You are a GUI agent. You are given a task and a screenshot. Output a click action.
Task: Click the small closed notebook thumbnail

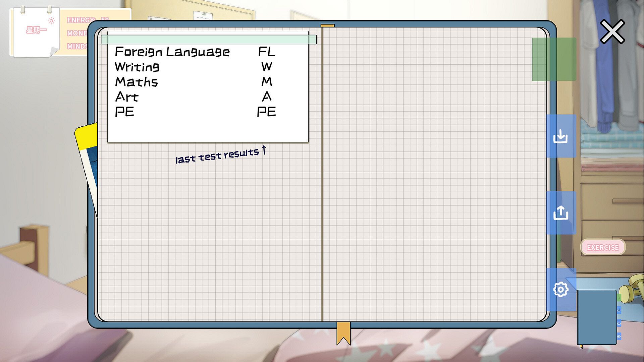[x=596, y=317]
